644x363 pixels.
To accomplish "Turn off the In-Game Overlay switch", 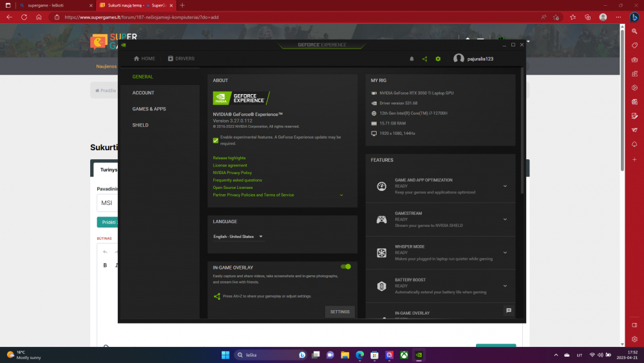I will pyautogui.click(x=346, y=267).
